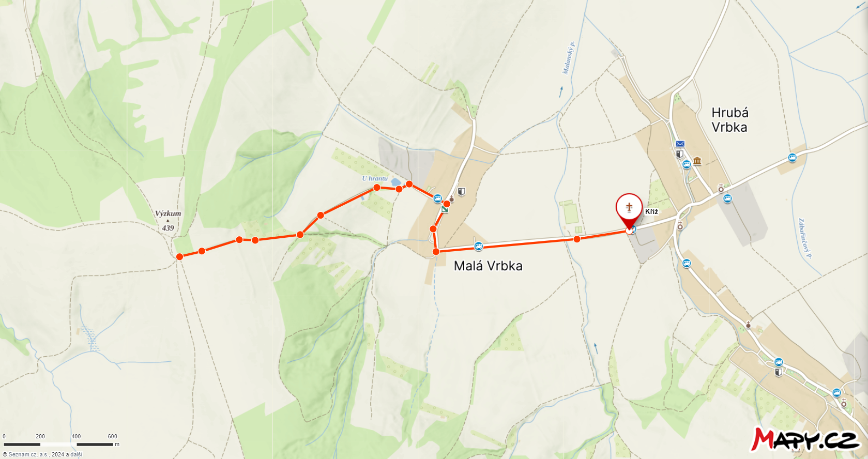The height and width of the screenshot is (459, 868).
Task: Select the easternmost bus stop on the Hrubá Vrbka road
Action: (792, 157)
